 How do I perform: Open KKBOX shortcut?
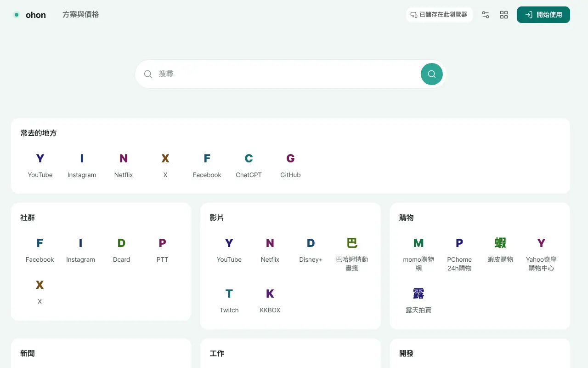coord(270,301)
